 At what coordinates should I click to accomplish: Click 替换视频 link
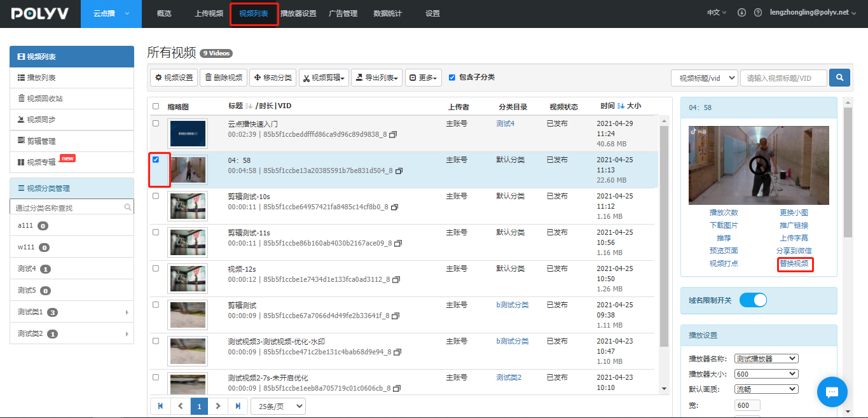(794, 263)
